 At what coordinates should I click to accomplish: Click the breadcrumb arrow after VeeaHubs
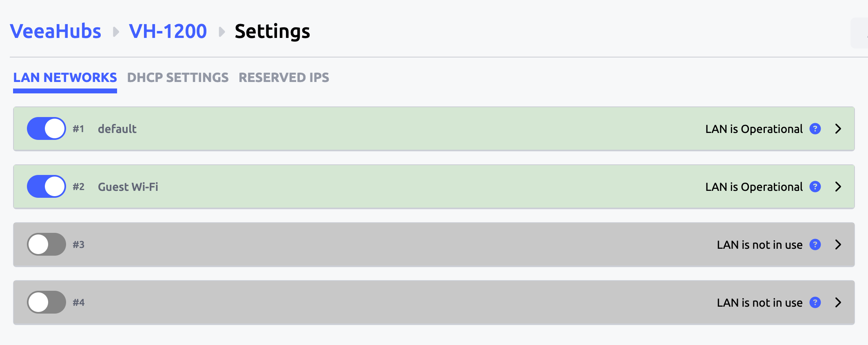[x=116, y=31]
